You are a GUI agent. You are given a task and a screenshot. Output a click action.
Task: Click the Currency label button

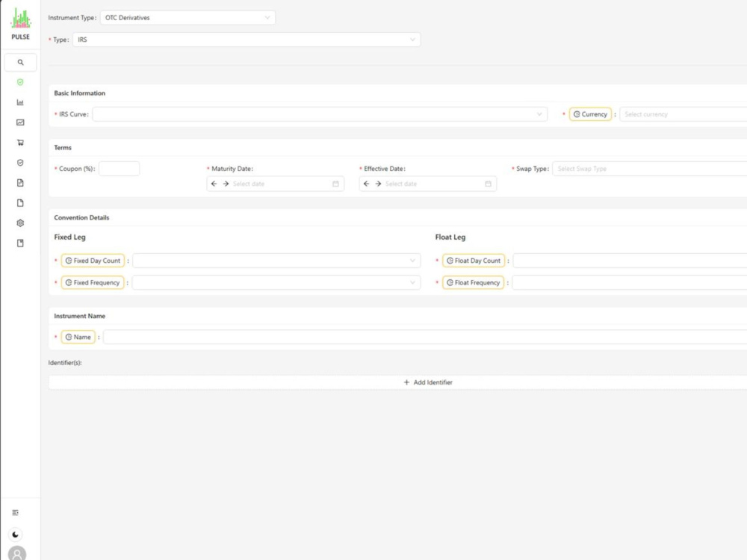tap(590, 114)
